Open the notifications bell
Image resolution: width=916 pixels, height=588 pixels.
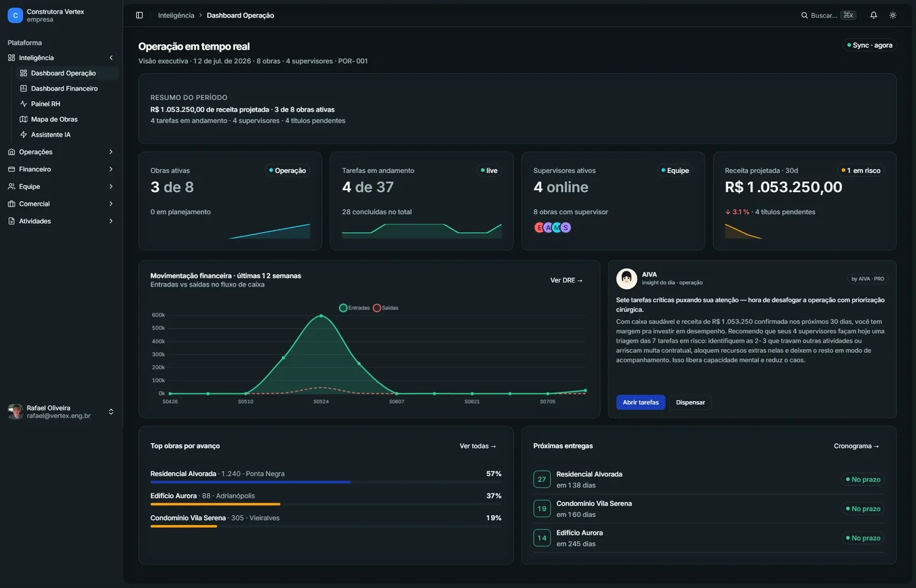873,15
